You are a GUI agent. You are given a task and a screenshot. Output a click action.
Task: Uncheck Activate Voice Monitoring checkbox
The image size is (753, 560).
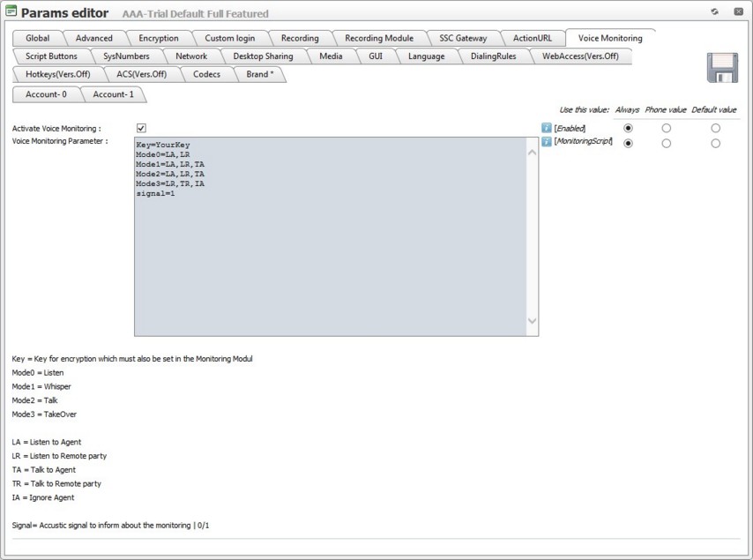point(141,128)
